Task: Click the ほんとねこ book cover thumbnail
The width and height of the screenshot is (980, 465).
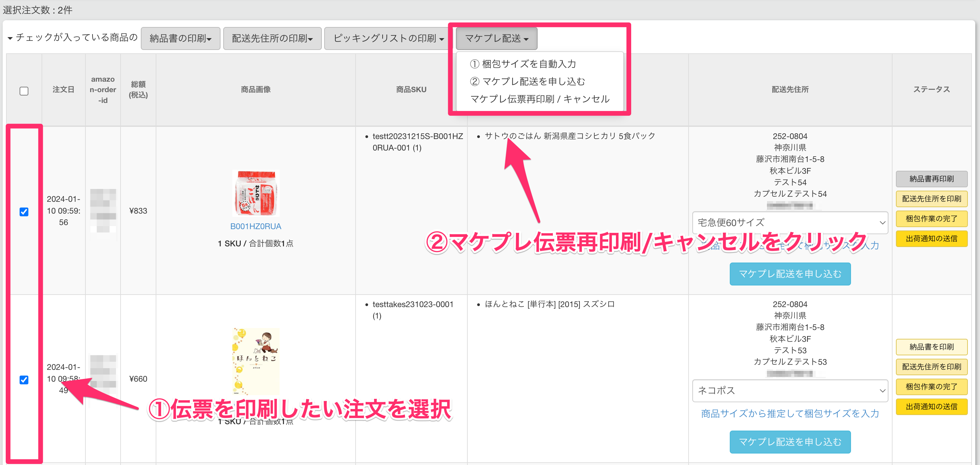Action: tap(256, 360)
